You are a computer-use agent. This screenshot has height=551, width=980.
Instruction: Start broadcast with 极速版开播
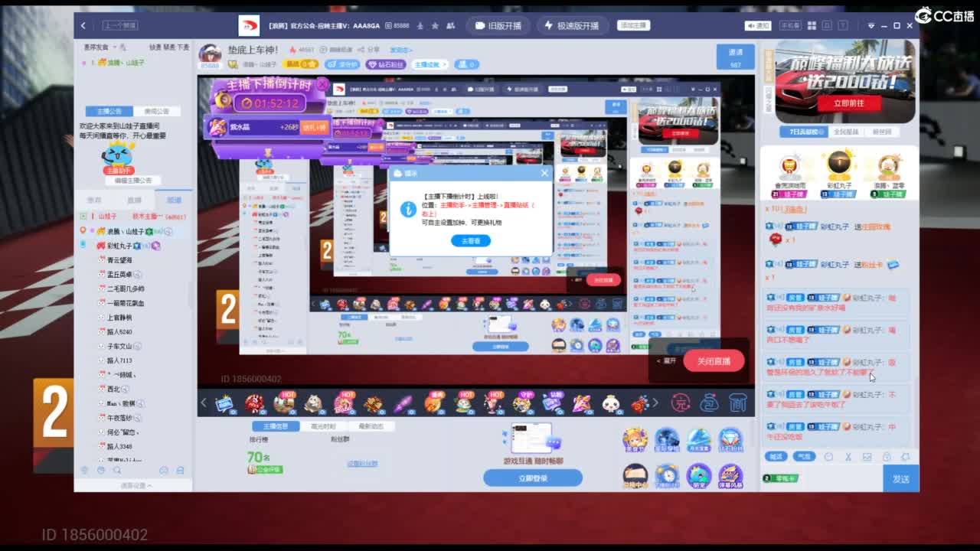[x=571, y=25]
